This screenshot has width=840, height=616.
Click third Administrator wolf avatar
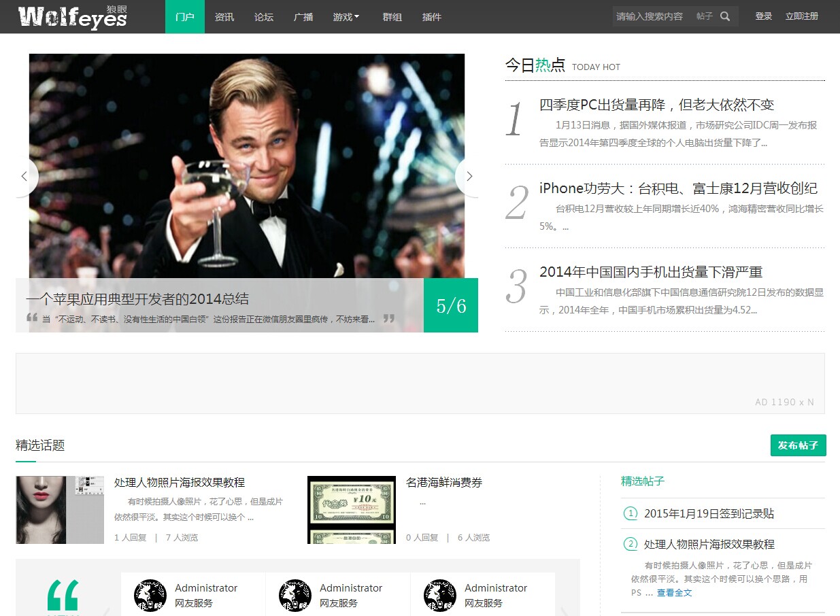(x=440, y=596)
